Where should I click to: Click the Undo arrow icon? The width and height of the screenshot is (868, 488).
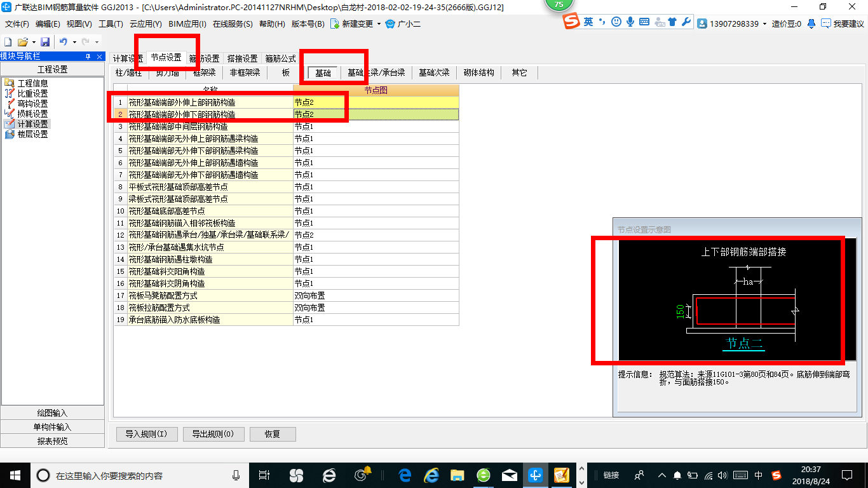coord(64,41)
